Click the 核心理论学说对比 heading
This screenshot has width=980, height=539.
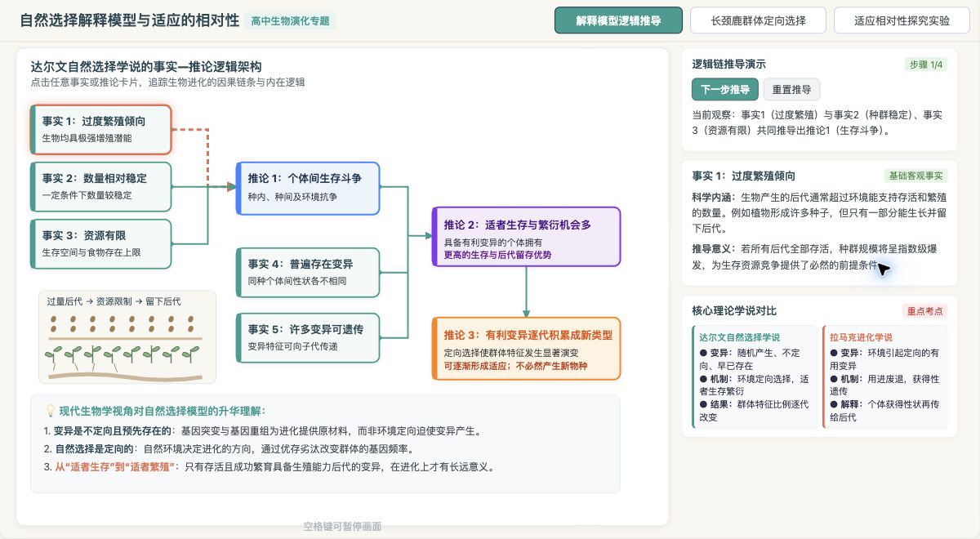pos(734,310)
